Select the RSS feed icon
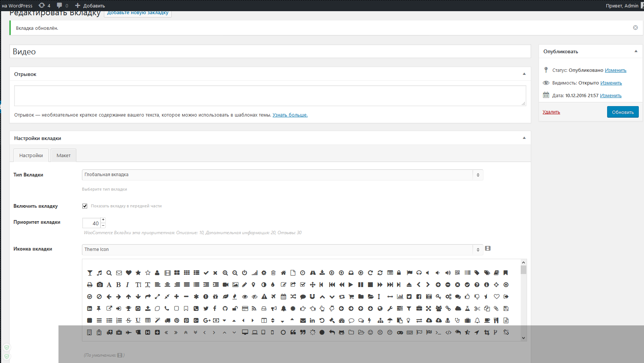Viewport: 644px width, 363px height. tap(254, 309)
